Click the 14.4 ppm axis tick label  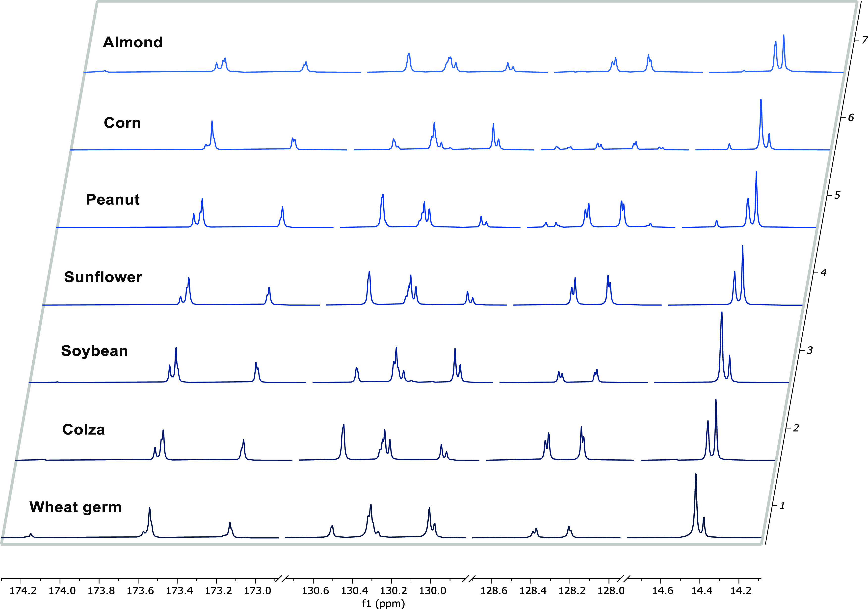point(702,590)
